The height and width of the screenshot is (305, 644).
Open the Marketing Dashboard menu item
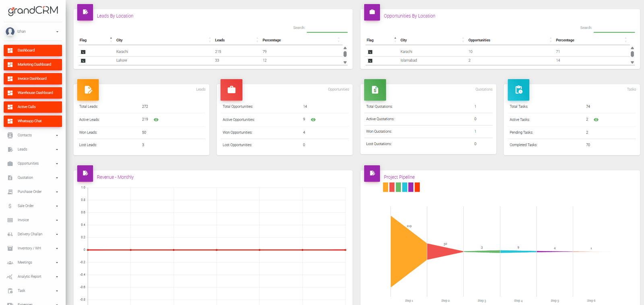point(33,65)
